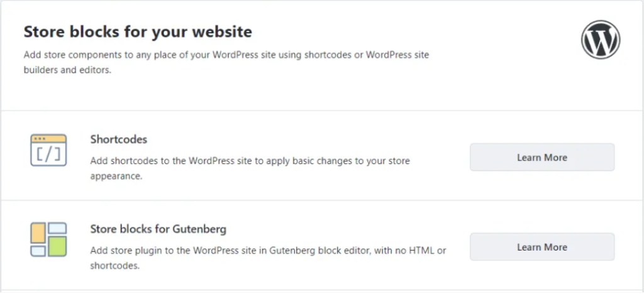The width and height of the screenshot is (644, 294).
Task: Open Learn More for Shortcodes
Action: click(x=541, y=157)
